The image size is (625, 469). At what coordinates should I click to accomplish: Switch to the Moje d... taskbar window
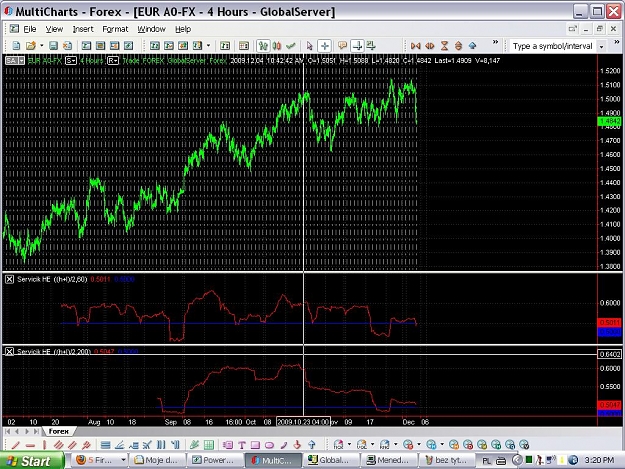[x=156, y=460]
